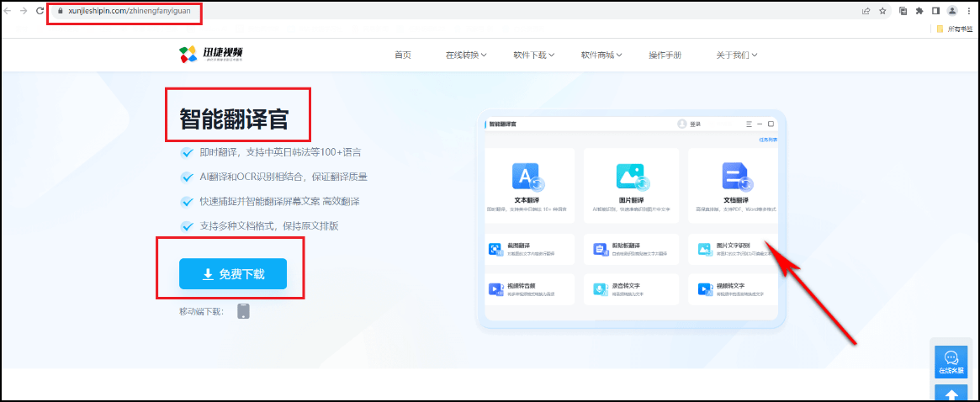Reload the page with the refresh icon
The width and height of the screenshot is (980, 402).
(40, 11)
